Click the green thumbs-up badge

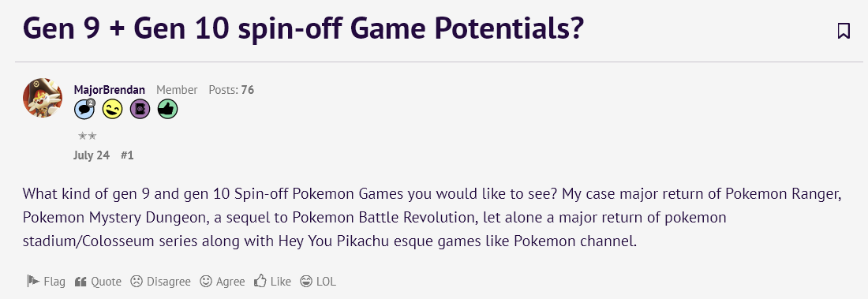coord(168,110)
